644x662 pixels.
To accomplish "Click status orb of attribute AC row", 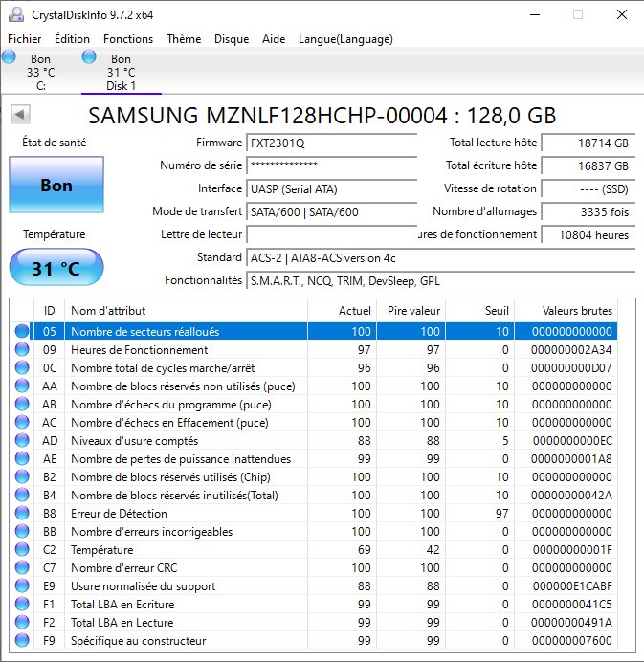I will point(22,422).
